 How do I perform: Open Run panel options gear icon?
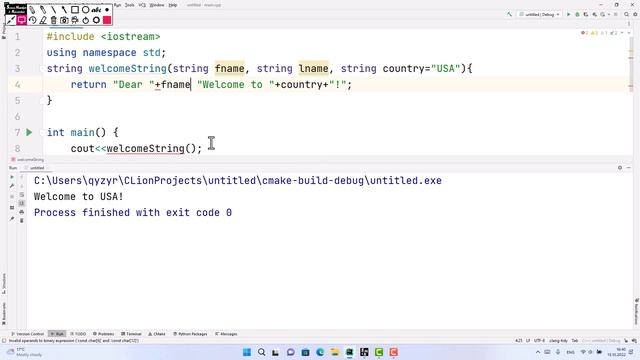pyautogui.click(x=620, y=168)
